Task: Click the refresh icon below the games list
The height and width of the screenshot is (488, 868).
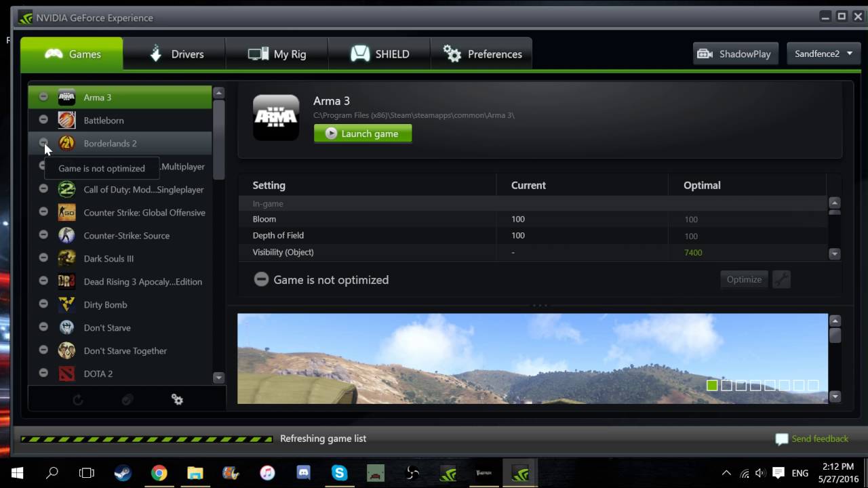Action: (78, 400)
